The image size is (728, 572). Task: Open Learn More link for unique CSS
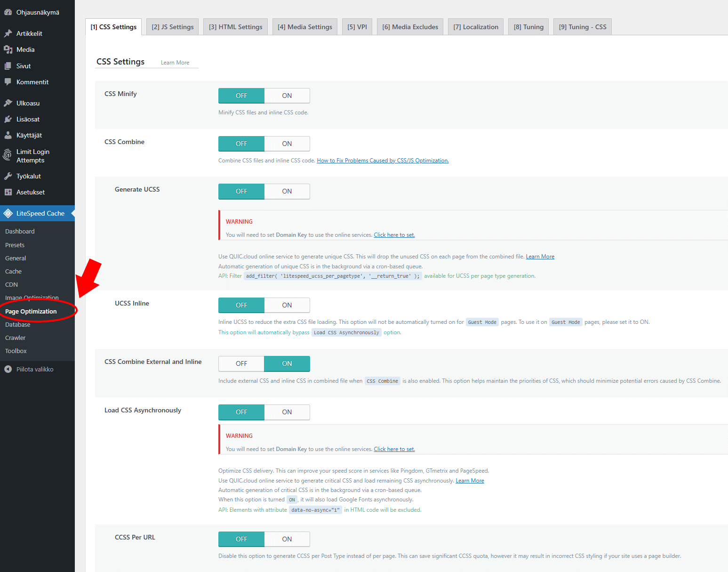click(x=540, y=257)
